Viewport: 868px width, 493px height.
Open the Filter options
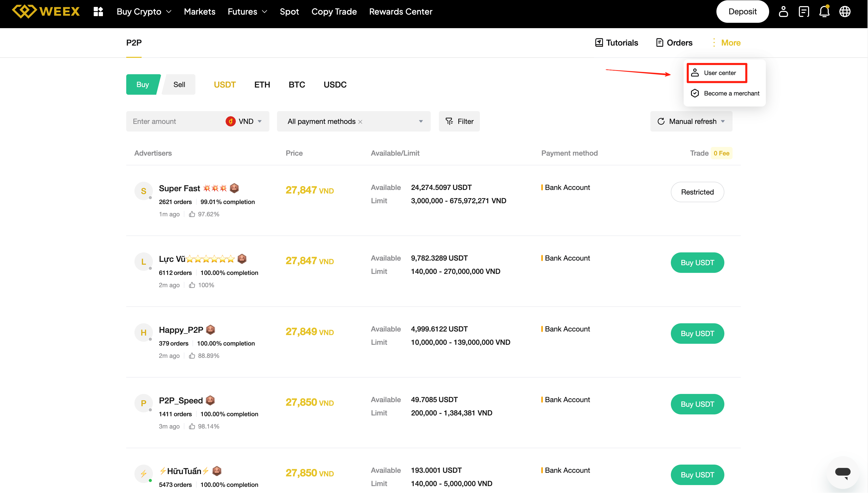coord(459,121)
